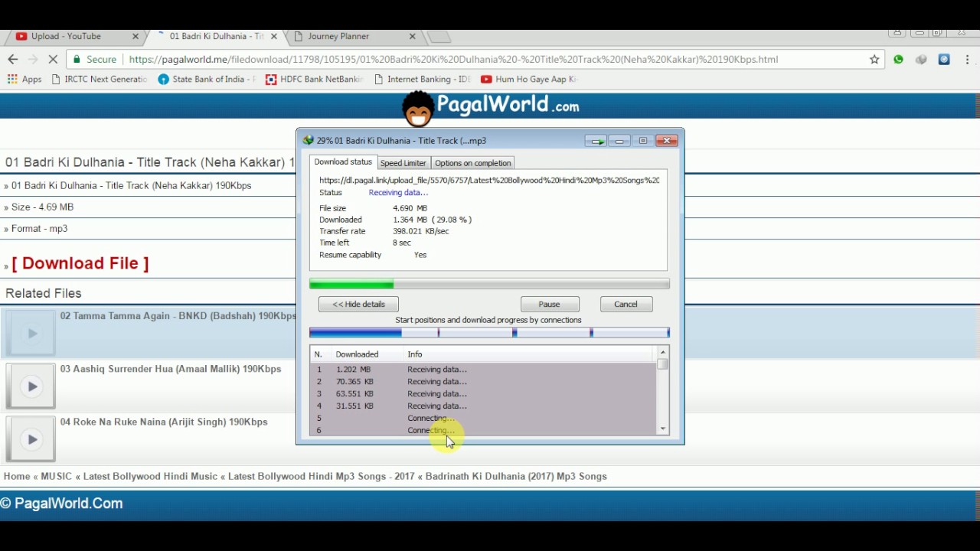
Task: Click scroll up arrow in connections list
Action: [x=663, y=353]
